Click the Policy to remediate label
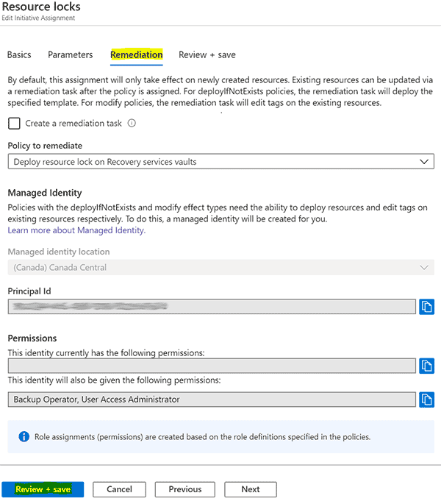The height and width of the screenshot is (504, 441). coord(45,146)
